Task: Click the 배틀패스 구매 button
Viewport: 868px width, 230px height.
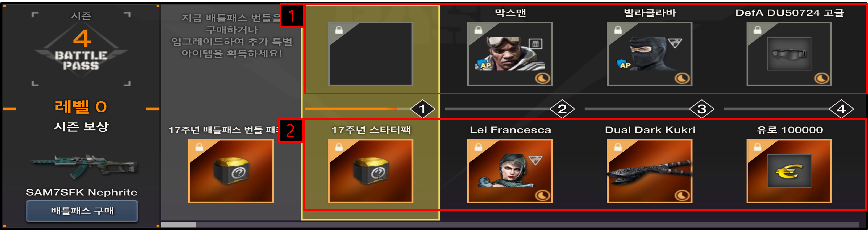Action: tap(82, 211)
